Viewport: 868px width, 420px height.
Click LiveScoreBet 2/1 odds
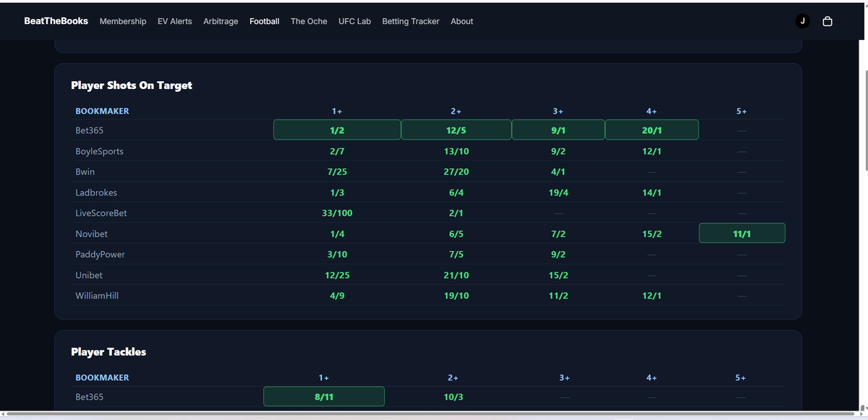pyautogui.click(x=456, y=213)
